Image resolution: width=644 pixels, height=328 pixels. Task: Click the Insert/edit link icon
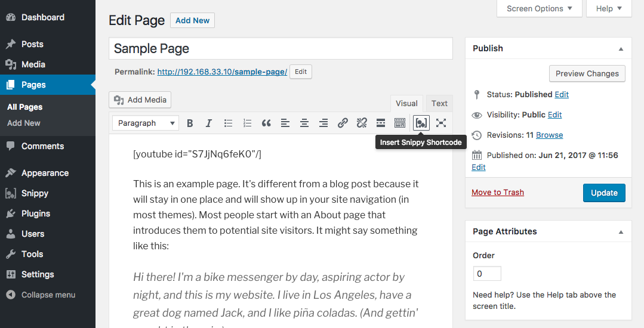pyautogui.click(x=343, y=123)
